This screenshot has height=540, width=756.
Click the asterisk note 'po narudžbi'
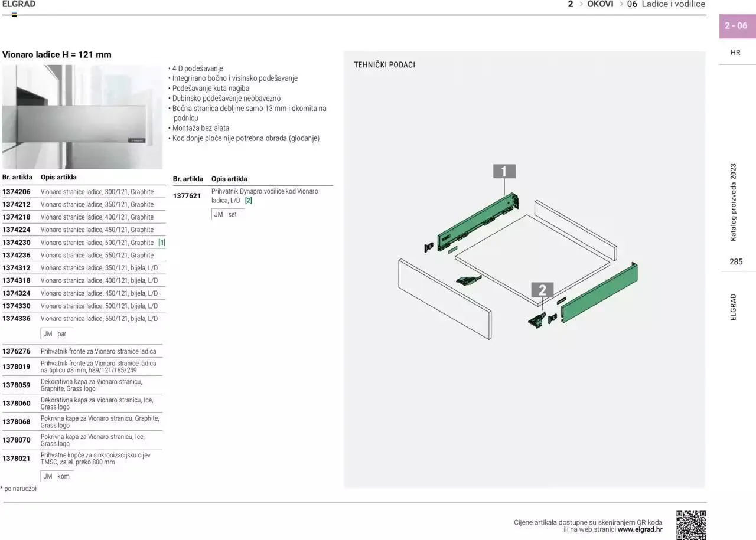click(18, 488)
